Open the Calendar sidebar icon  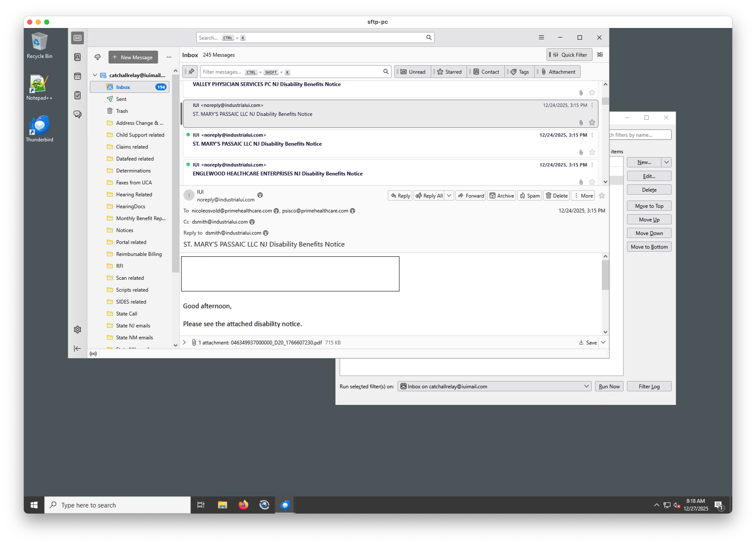(77, 76)
